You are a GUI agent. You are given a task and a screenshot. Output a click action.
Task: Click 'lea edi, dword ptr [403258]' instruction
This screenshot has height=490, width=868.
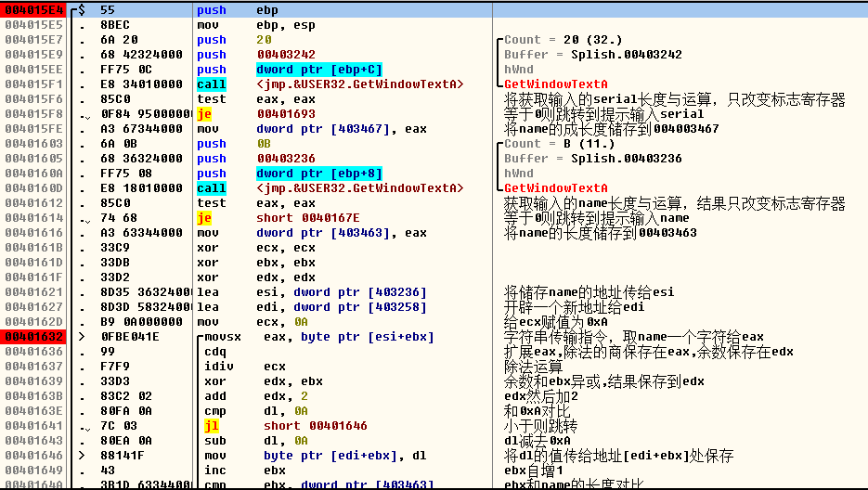312,307
